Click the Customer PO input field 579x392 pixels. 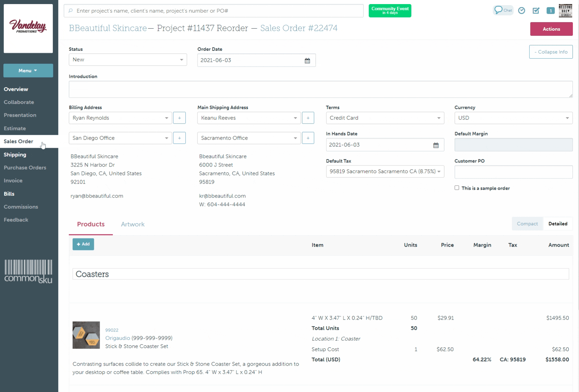[x=513, y=172]
